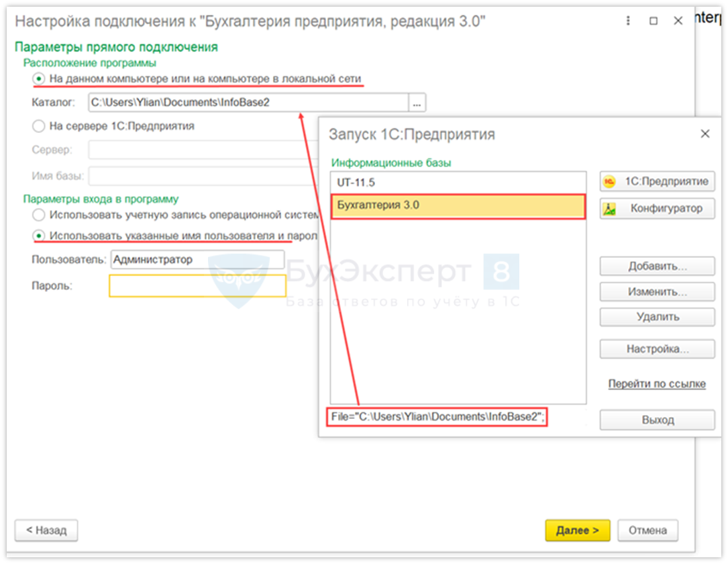
Task: Select radio option 'На сервере 1С:Предприятия'
Action: coord(39,126)
